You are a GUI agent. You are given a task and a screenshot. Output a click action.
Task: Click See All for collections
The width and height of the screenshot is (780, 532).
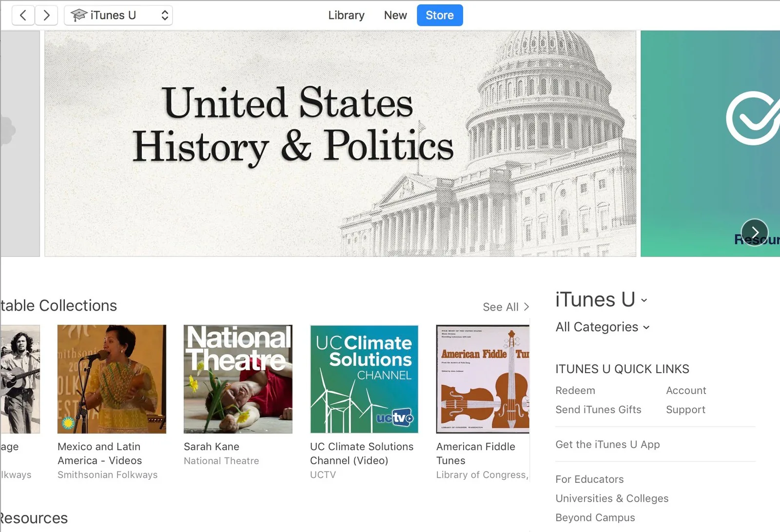[506, 307]
